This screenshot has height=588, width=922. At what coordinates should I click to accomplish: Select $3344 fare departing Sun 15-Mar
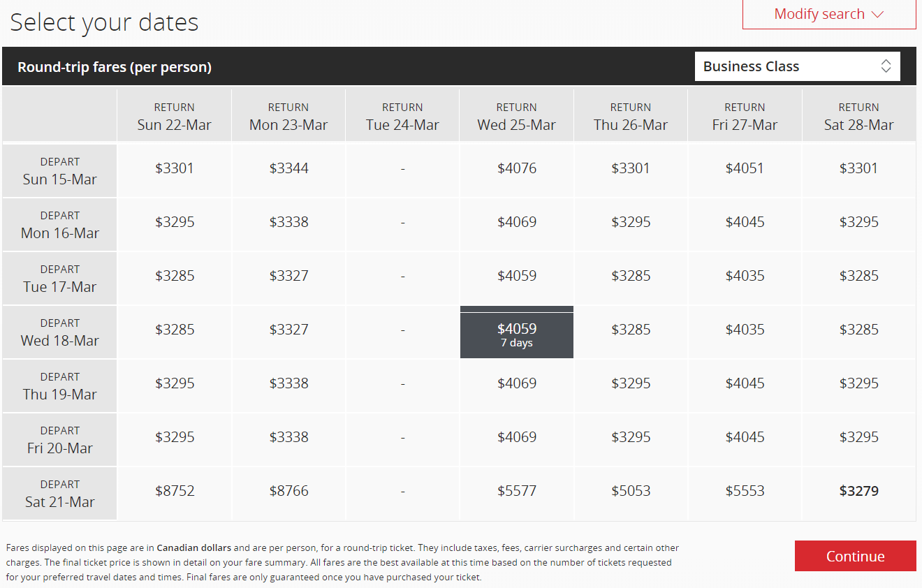(288, 168)
